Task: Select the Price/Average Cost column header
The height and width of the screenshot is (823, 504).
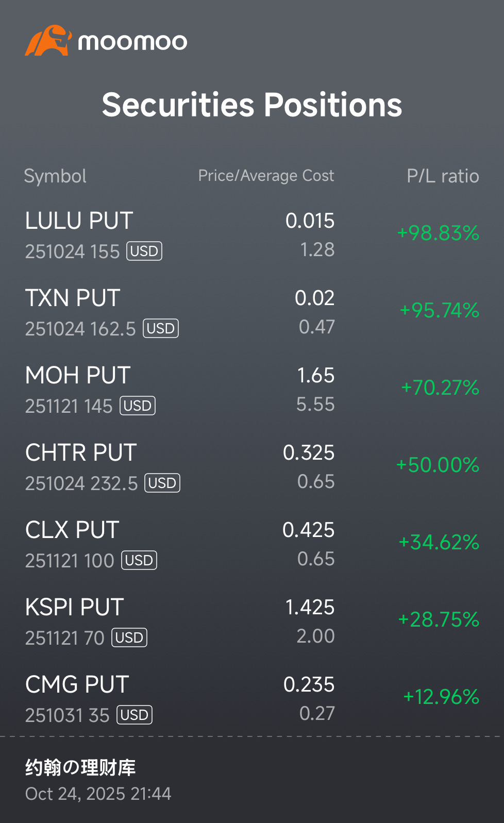Action: (x=266, y=176)
